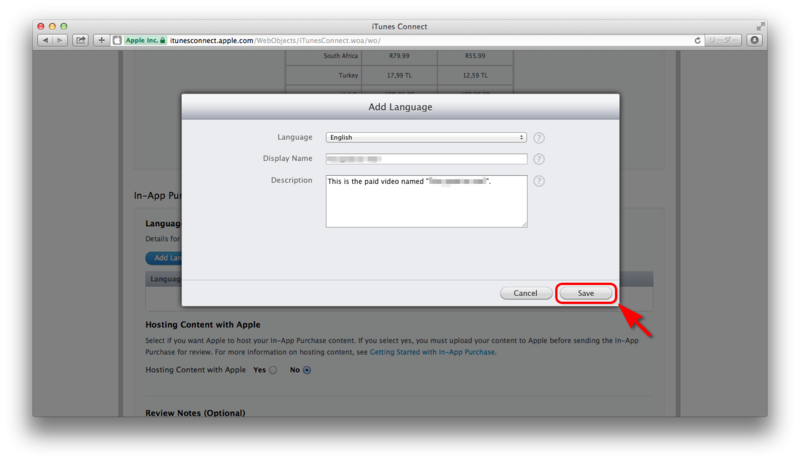Image resolution: width=800 pixels, height=462 pixels.
Task: Click the South Africa row label
Action: tap(340, 56)
